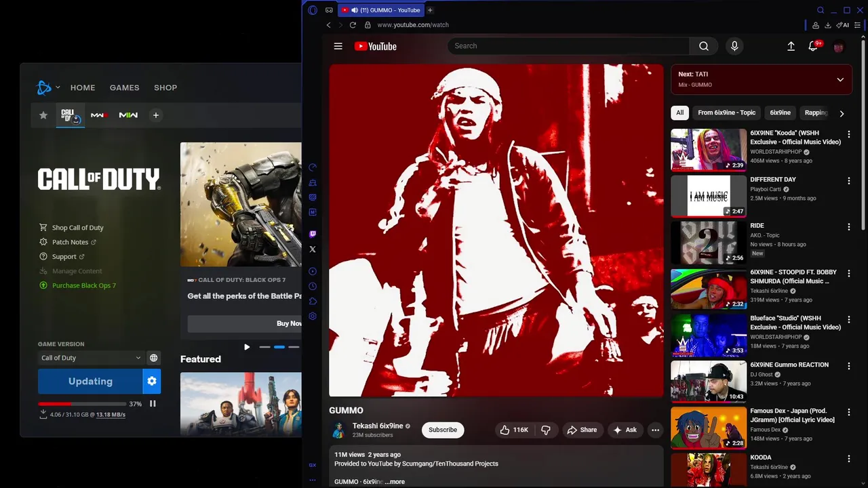The width and height of the screenshot is (868, 488).
Task: Open options for RIDE video
Action: [x=849, y=227]
